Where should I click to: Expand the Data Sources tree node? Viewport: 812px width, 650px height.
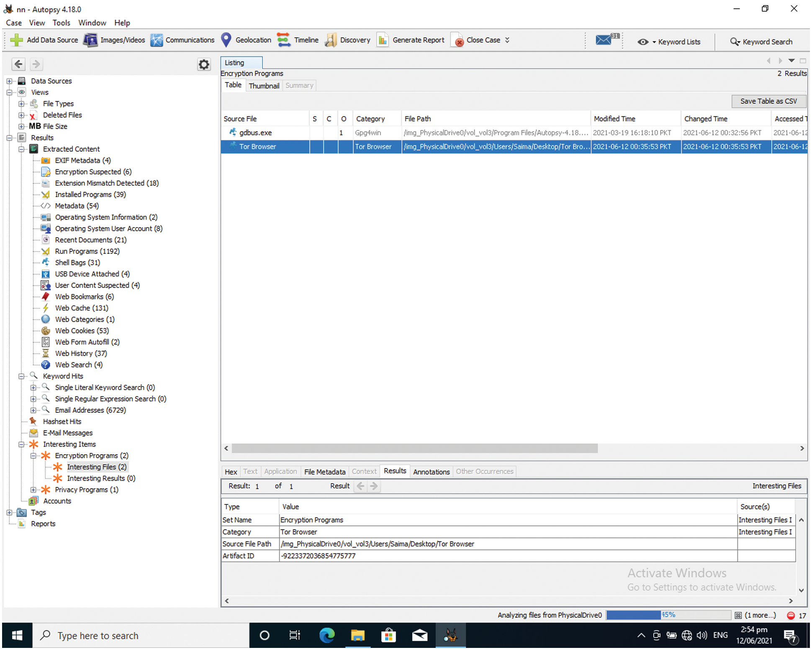9,81
